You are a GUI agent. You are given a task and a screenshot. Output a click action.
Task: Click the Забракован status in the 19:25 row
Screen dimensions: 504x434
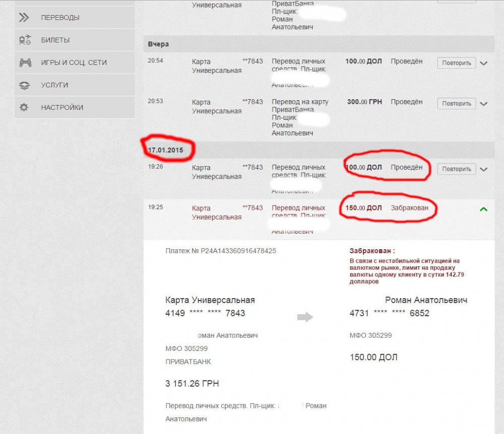(x=409, y=208)
